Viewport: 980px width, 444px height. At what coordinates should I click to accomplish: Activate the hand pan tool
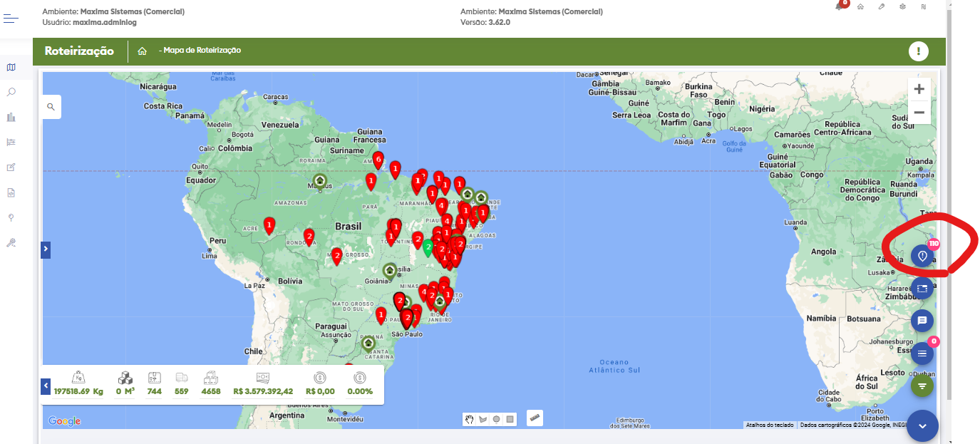(470, 419)
